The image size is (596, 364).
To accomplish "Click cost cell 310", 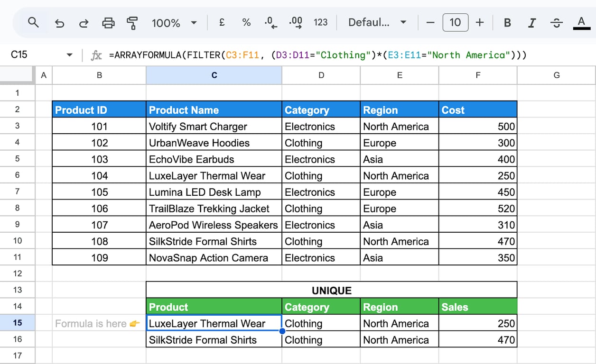I will tap(478, 225).
